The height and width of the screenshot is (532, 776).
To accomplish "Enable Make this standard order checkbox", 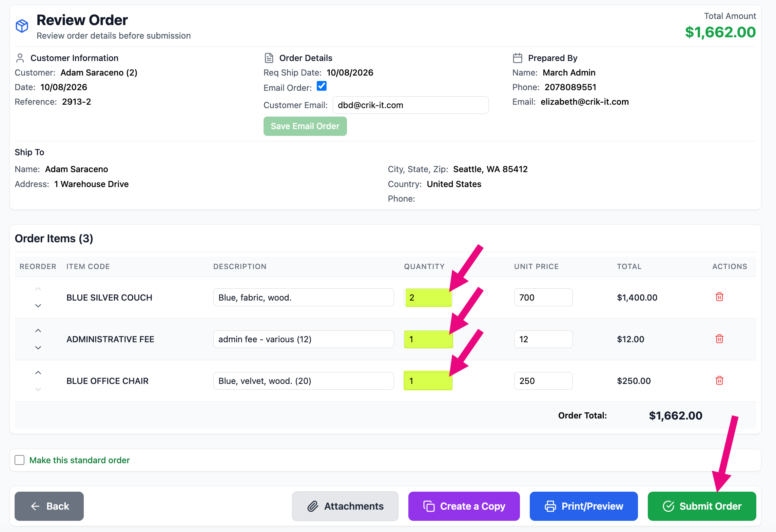I will coord(20,460).
